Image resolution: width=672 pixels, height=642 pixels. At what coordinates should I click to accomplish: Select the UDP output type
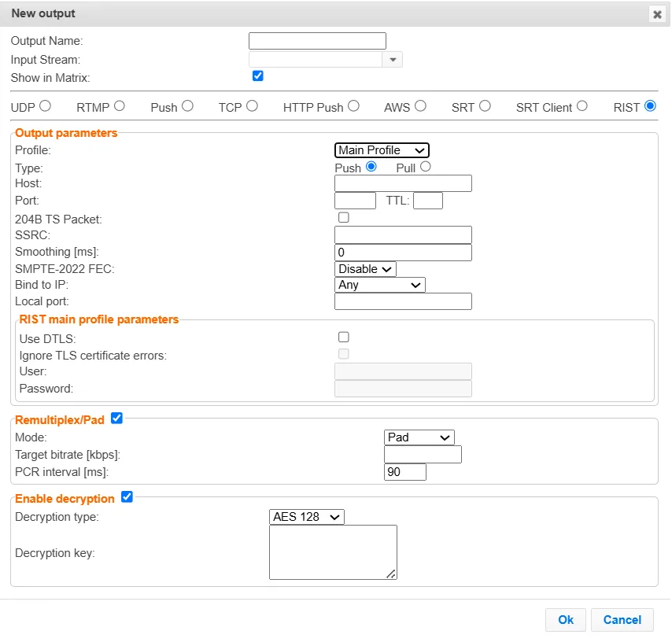click(x=45, y=106)
